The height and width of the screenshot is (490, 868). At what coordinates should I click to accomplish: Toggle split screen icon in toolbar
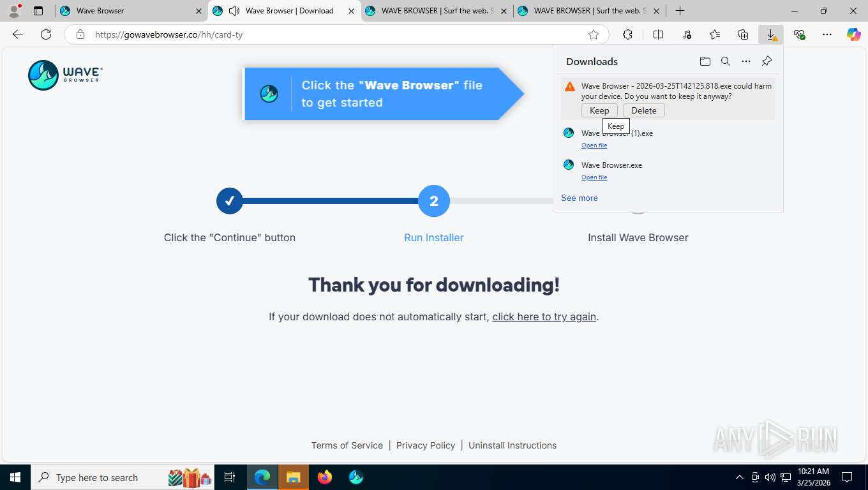(658, 34)
